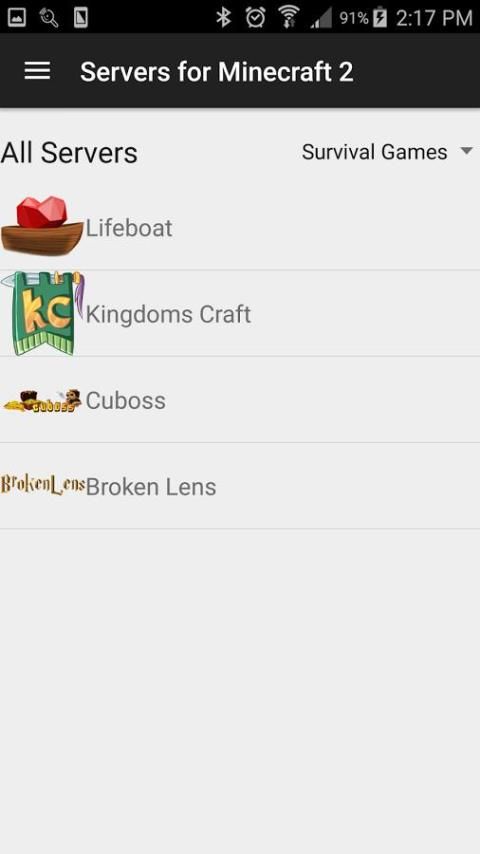Image resolution: width=480 pixels, height=854 pixels.
Task: Open the Cuboss server listing
Action: pyautogui.click(x=240, y=400)
